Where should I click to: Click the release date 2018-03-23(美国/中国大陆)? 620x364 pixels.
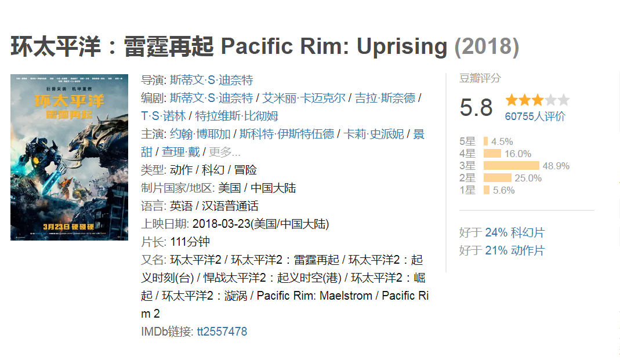tap(260, 224)
